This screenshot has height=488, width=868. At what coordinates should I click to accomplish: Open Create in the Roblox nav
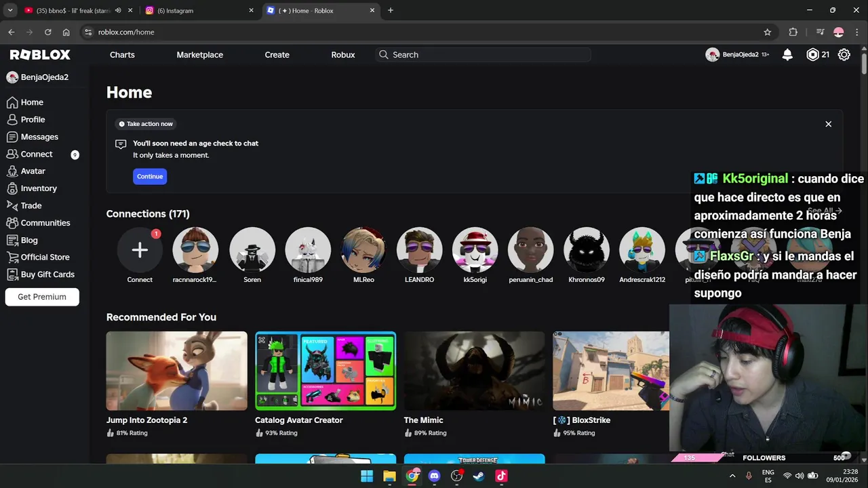[277, 55]
